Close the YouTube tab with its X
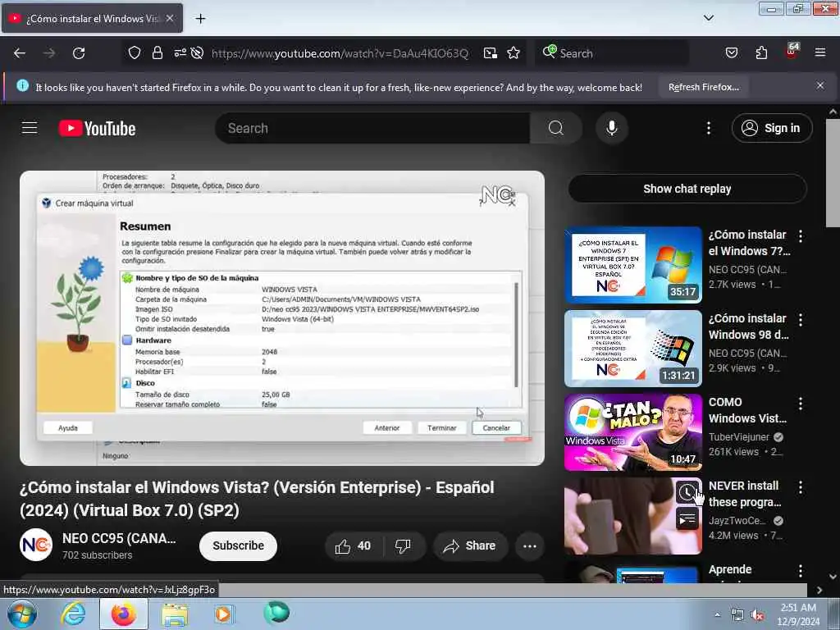Image resolution: width=840 pixels, height=630 pixels. [169, 18]
